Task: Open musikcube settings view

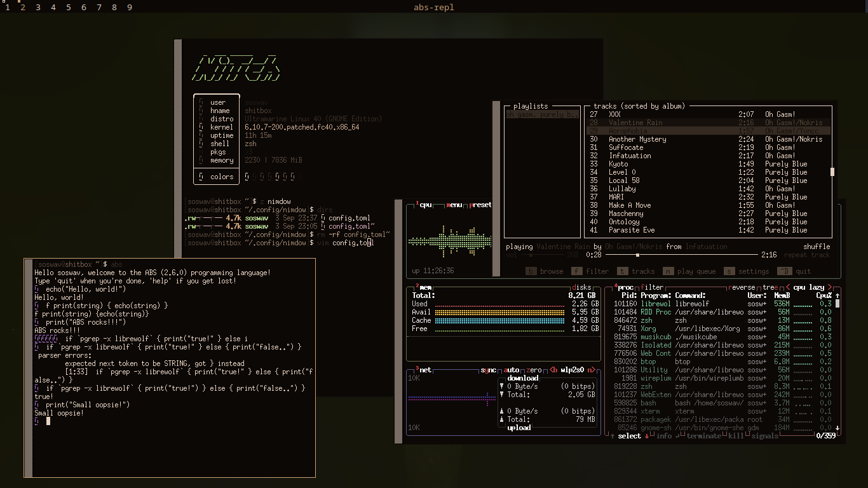Action: click(747, 271)
